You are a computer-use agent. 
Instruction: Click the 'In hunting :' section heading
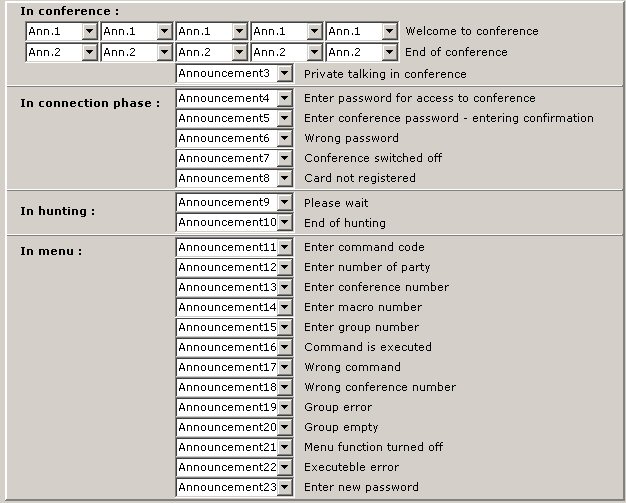click(x=58, y=211)
